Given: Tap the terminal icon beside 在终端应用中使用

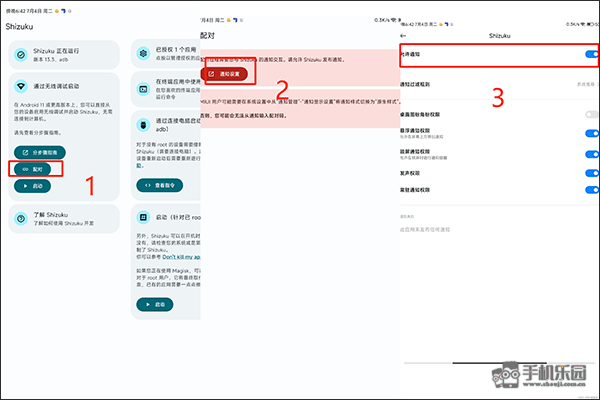Looking at the screenshot, I should (143, 89).
